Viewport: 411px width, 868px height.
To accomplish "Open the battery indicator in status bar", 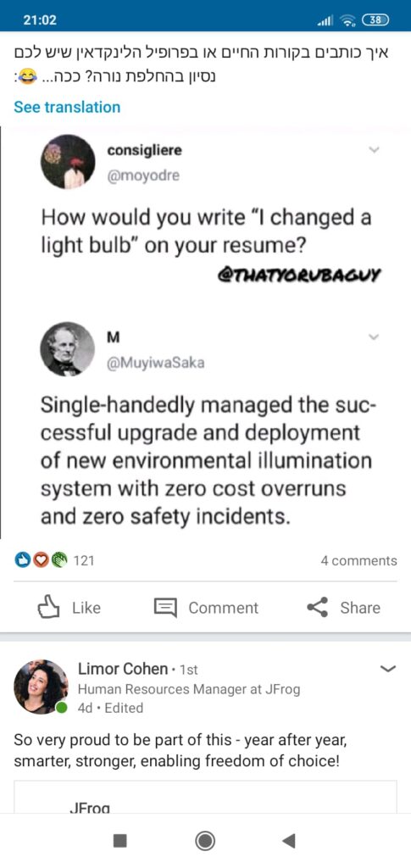I will click(x=375, y=20).
